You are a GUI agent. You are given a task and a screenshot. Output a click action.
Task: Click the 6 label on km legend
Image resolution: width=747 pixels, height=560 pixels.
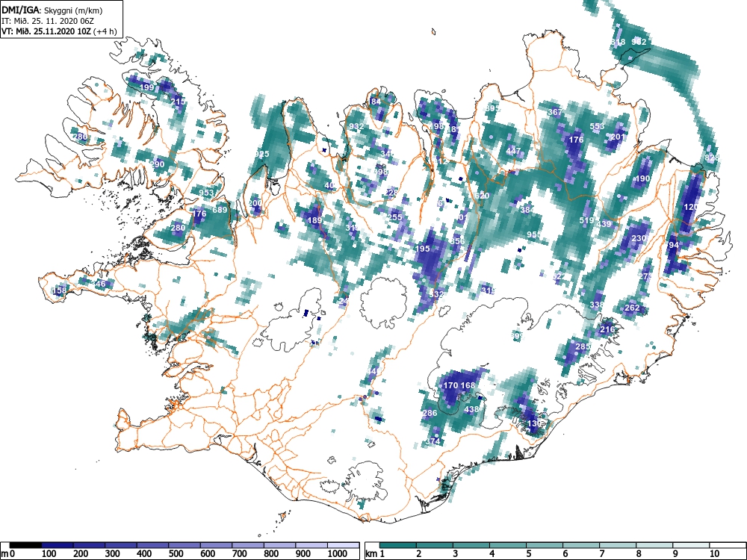pyautogui.click(x=565, y=554)
